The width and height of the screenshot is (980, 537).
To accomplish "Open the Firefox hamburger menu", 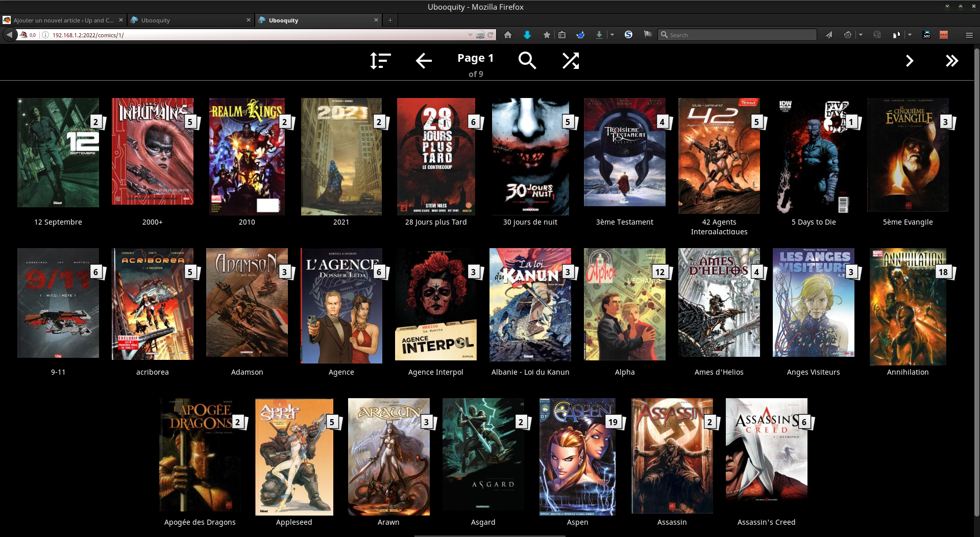I will tap(969, 35).
